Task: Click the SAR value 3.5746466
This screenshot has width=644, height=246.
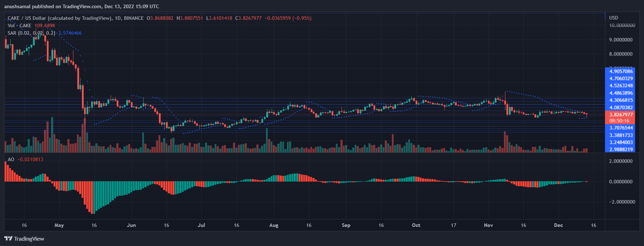Action: coord(70,33)
